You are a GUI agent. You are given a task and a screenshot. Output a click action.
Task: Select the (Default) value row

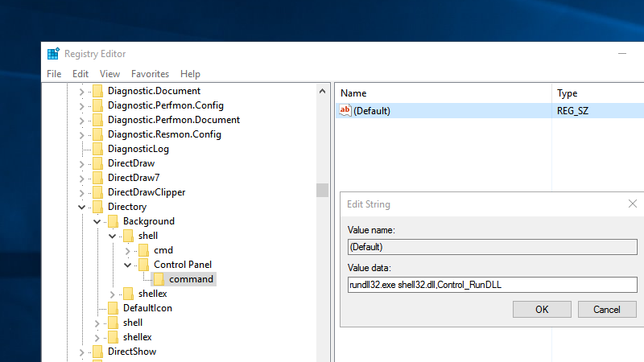point(490,111)
